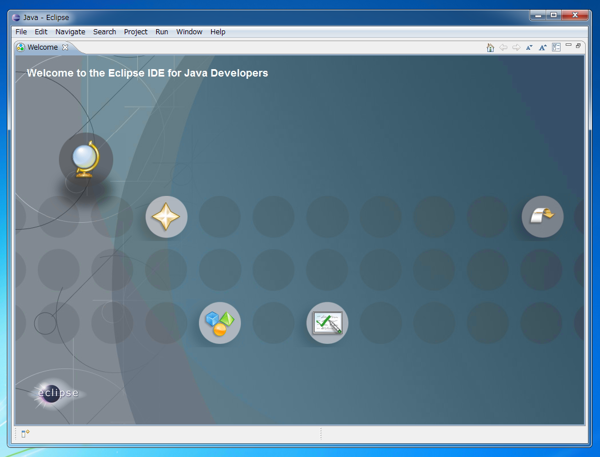The height and width of the screenshot is (457, 600).
Task: Navigate back with the left arrow icon
Action: click(503, 47)
